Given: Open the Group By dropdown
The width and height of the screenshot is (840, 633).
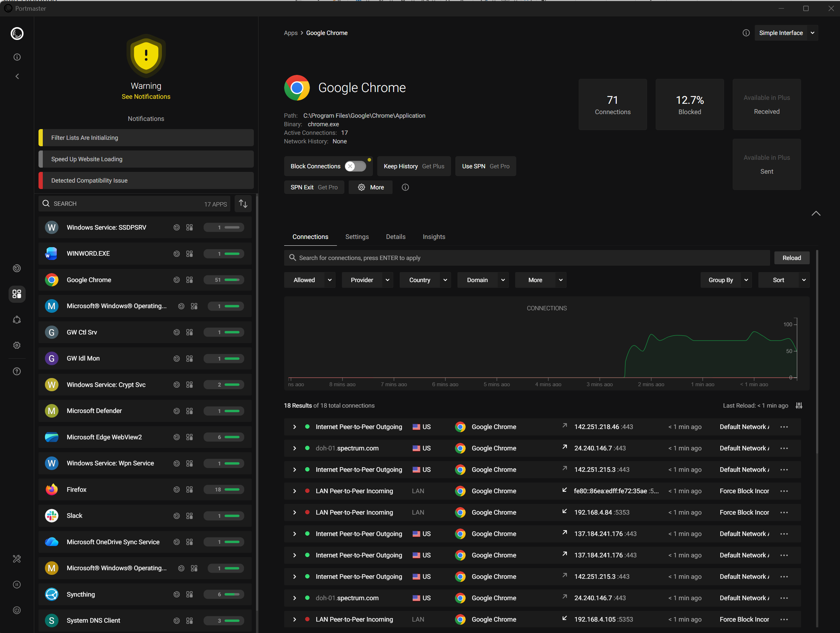Looking at the screenshot, I should click(726, 280).
